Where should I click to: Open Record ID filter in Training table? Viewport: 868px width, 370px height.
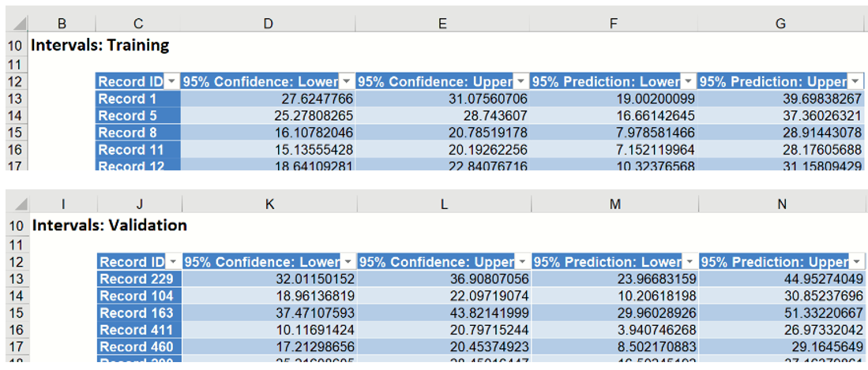[x=171, y=82]
